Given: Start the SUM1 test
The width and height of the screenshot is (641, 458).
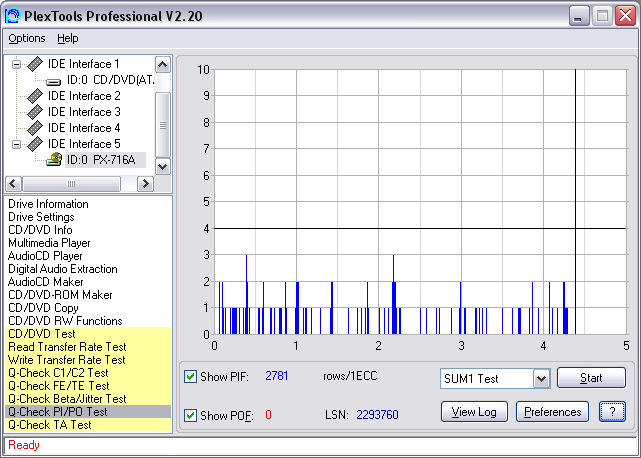Looking at the screenshot, I should (x=591, y=377).
